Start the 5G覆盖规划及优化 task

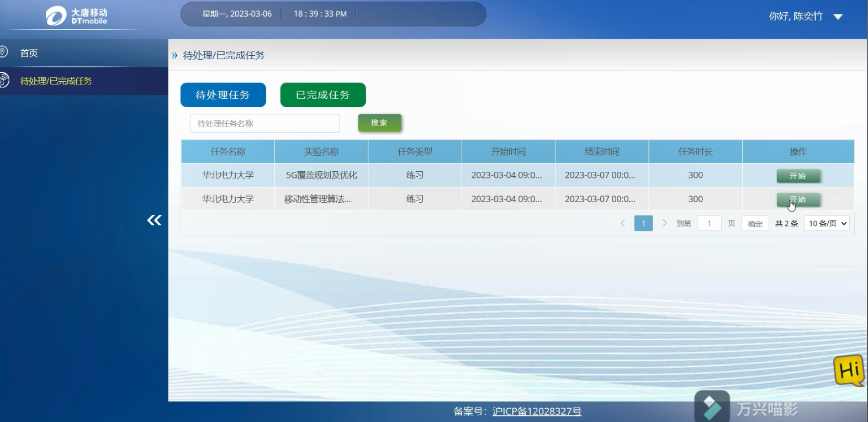798,176
